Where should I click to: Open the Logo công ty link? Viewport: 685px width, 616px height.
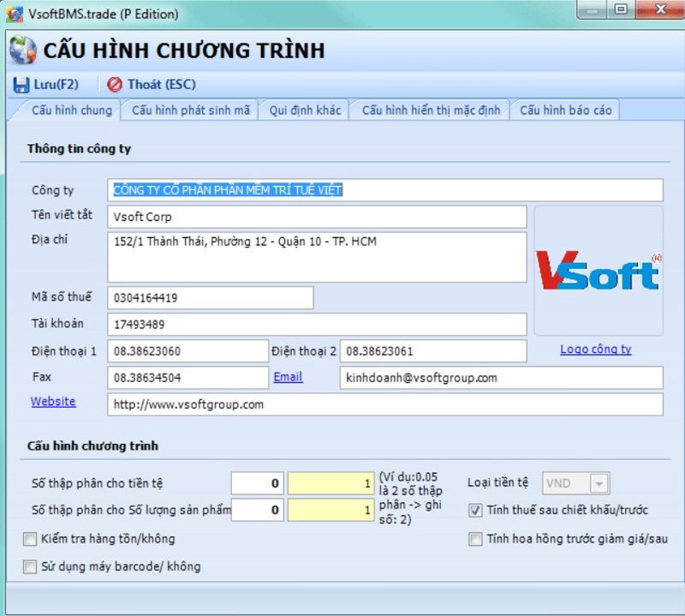tap(595, 349)
